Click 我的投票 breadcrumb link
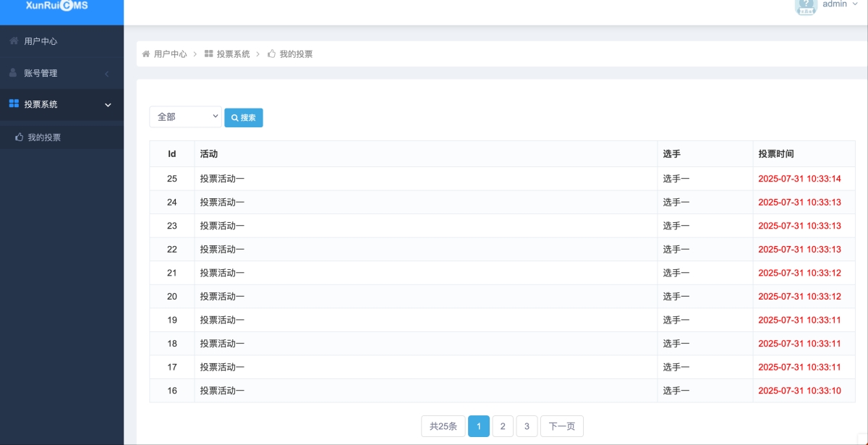868x445 pixels. point(297,54)
